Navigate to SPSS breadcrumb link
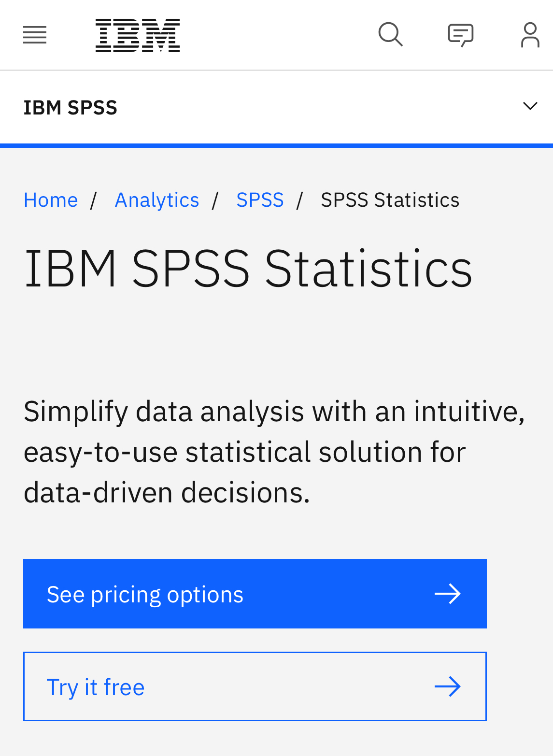Screen dimensions: 553x756 [x=260, y=200]
